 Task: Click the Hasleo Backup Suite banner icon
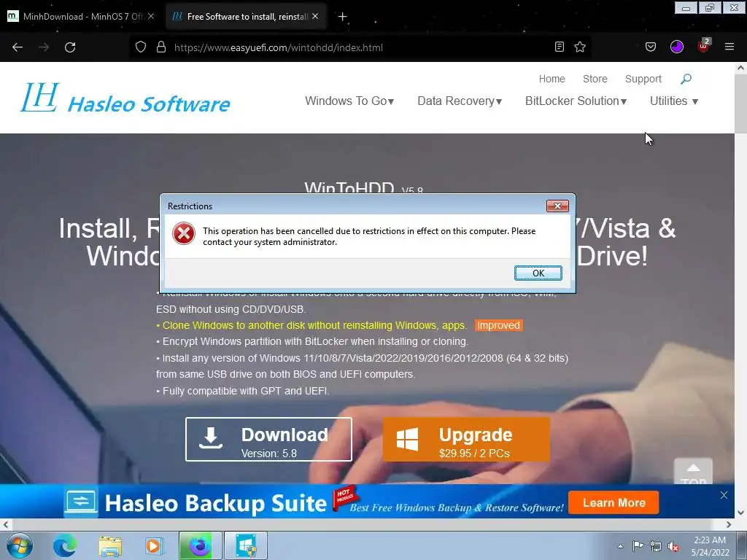81,502
